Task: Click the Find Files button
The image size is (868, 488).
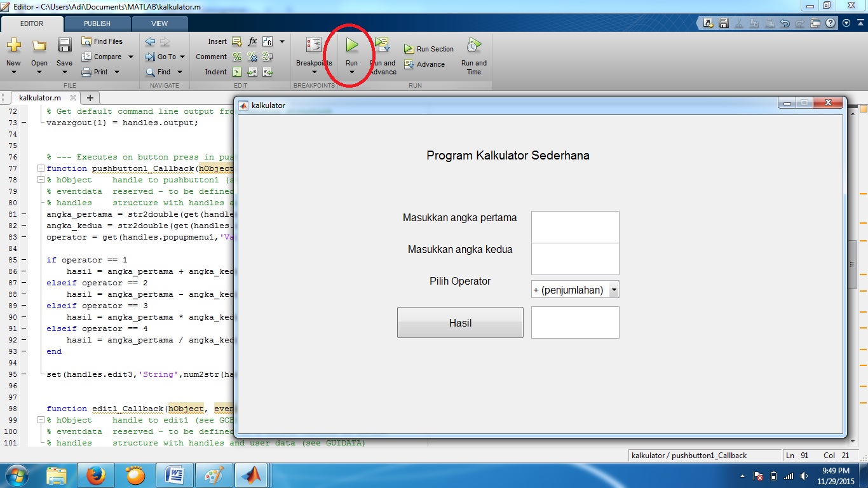Action: click(102, 41)
